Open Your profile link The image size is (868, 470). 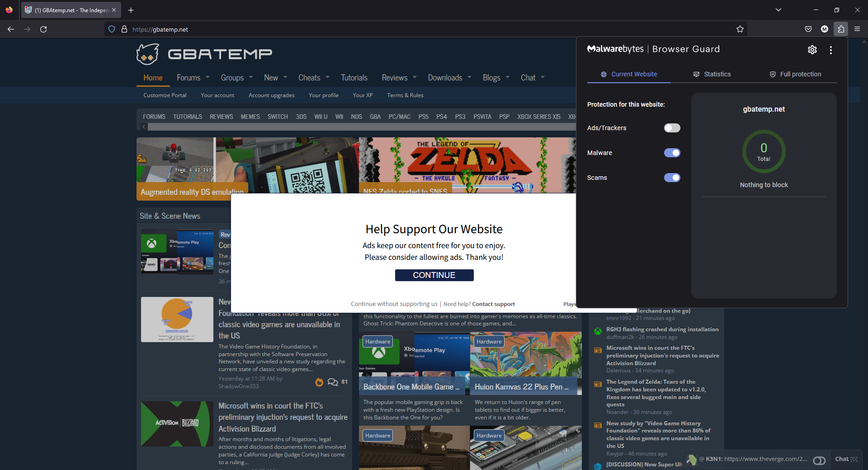coord(324,95)
